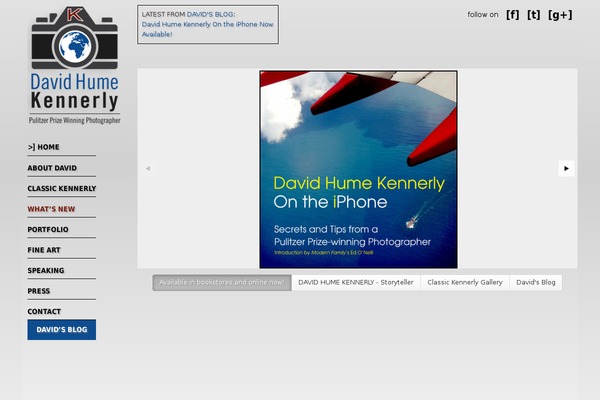
Task: Click the 'follow on' label
Action: point(483,15)
